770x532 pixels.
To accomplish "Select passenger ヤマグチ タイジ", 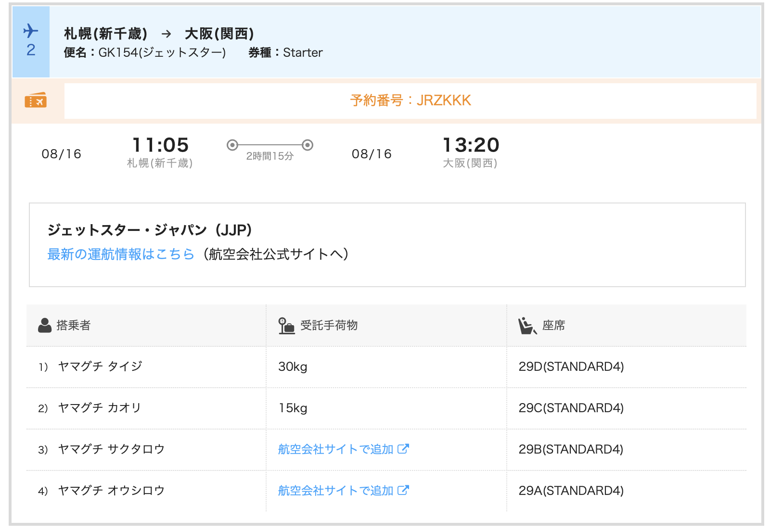I will point(100,367).
